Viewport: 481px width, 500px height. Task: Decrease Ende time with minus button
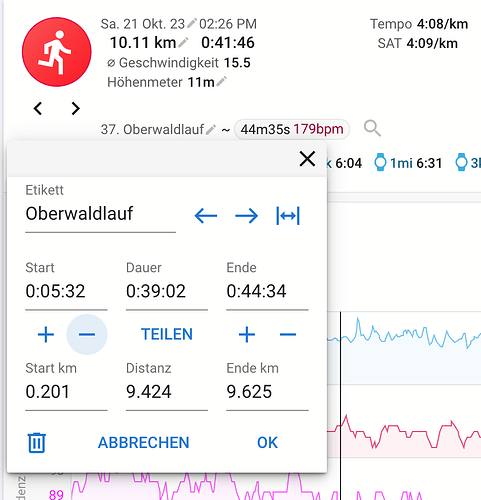click(288, 334)
